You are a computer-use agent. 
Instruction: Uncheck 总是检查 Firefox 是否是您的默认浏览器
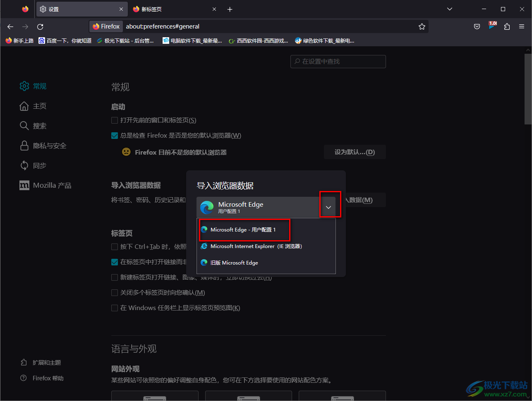(115, 135)
